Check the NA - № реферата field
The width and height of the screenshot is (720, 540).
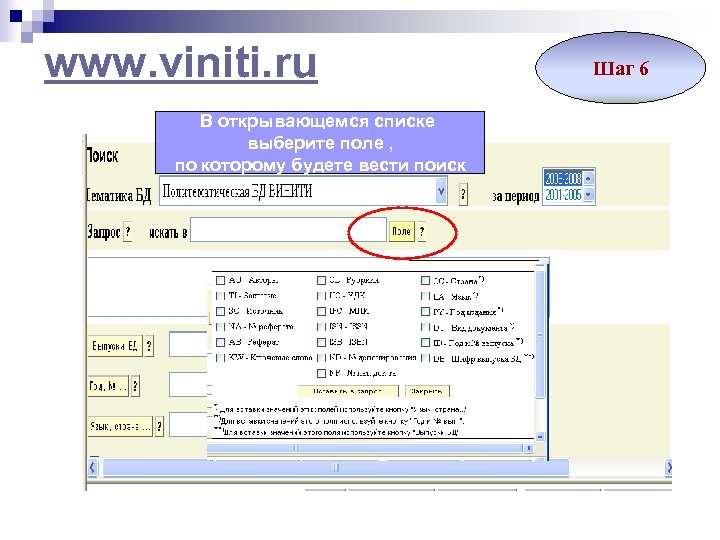click(220, 326)
